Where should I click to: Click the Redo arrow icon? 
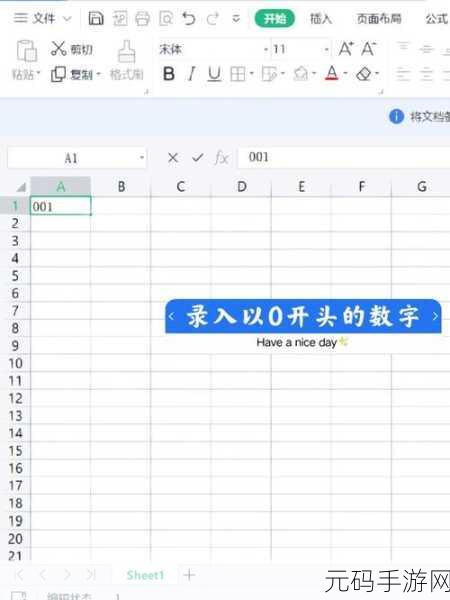[212, 18]
